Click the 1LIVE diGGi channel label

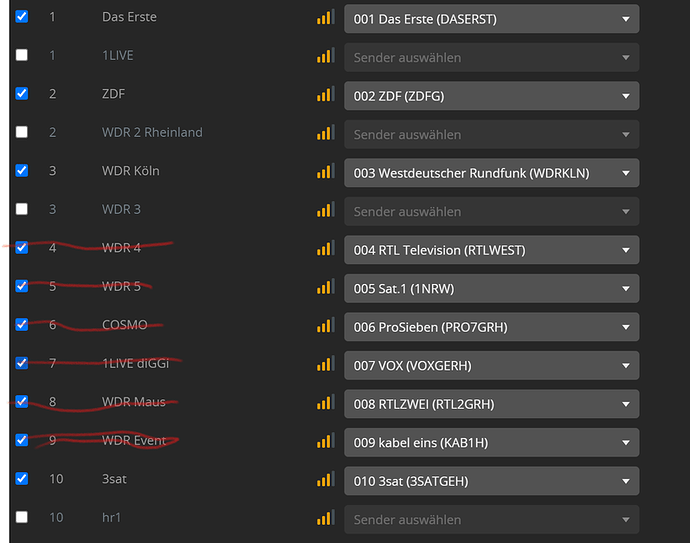click(x=136, y=363)
